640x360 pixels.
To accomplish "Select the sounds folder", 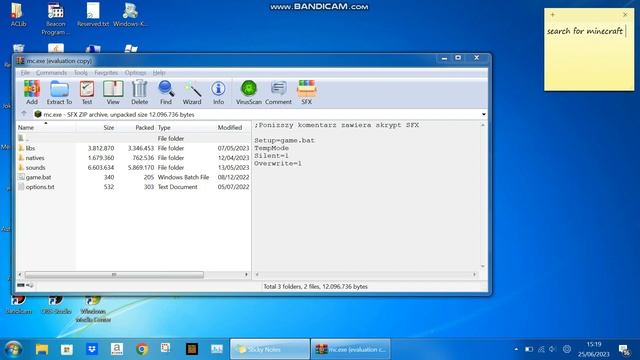I will tap(133, 167).
